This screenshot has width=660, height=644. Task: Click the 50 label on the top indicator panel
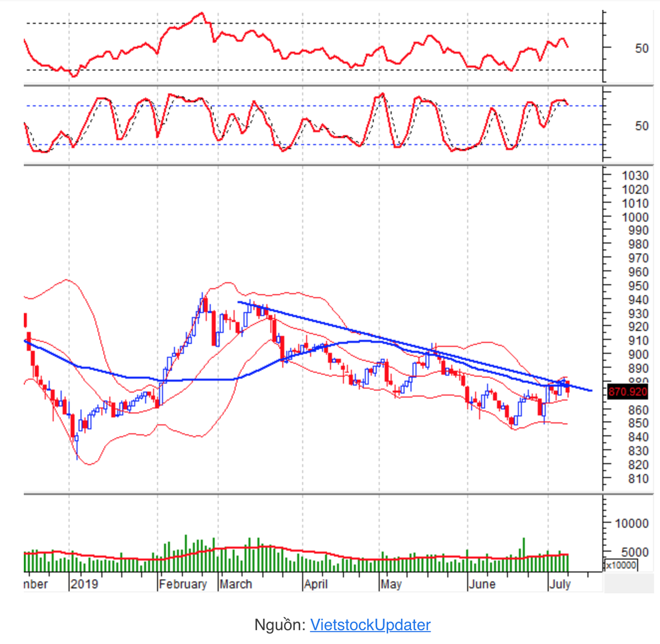641,48
